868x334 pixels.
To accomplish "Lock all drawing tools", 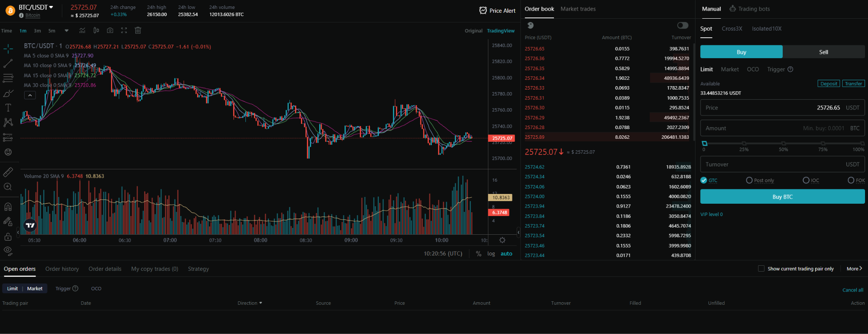I will (x=8, y=236).
